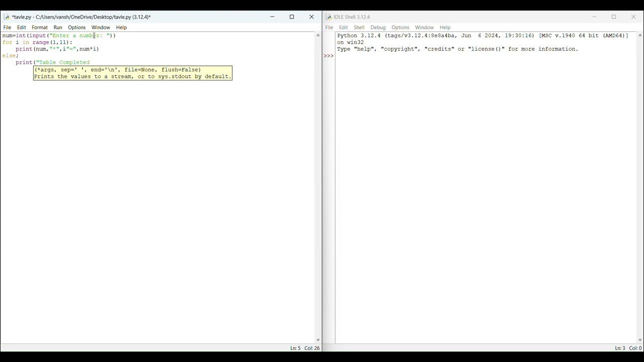Open Help menu in tavle.py editor
This screenshot has height=362, width=644.
(121, 27)
